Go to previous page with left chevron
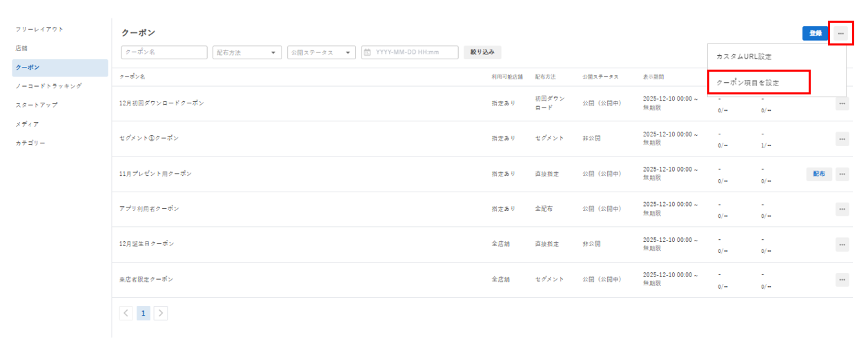The width and height of the screenshot is (868, 346). [x=126, y=313]
